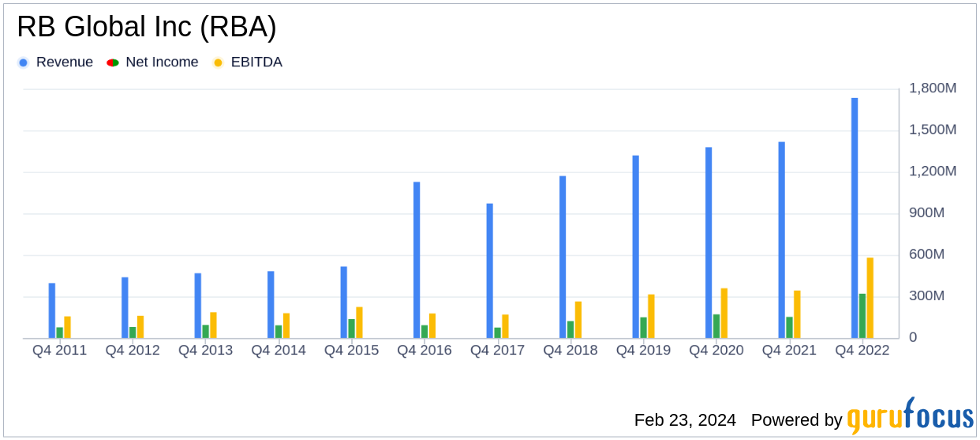
Task: Open the GuruFocus logo link
Action: click(910, 416)
